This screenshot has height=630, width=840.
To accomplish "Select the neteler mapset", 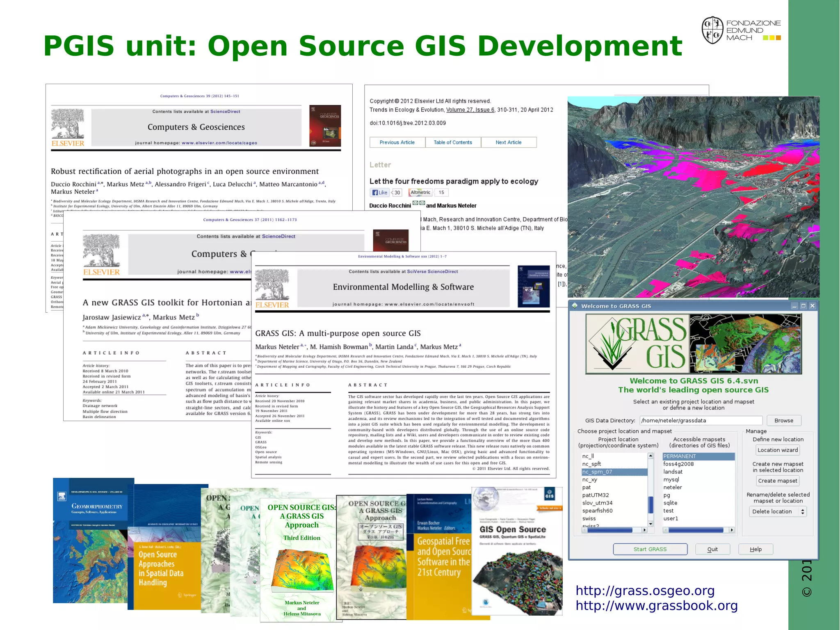I will (x=698, y=487).
